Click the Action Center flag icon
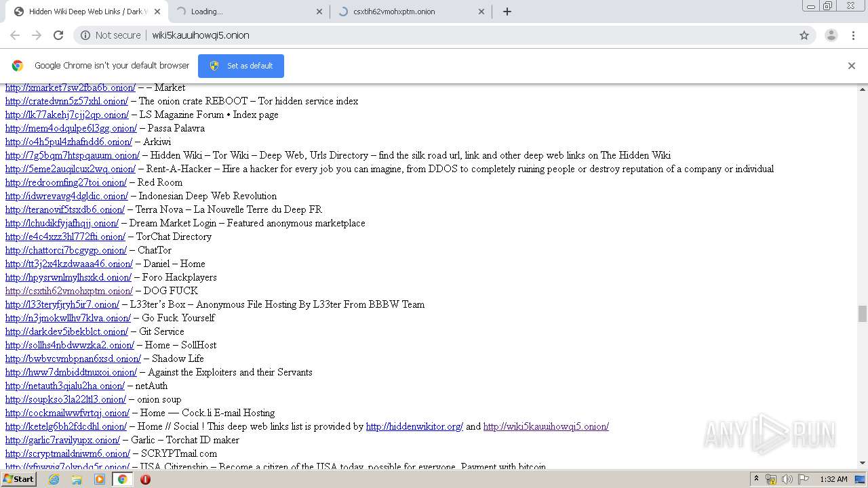This screenshot has height=488, width=868. (x=804, y=479)
